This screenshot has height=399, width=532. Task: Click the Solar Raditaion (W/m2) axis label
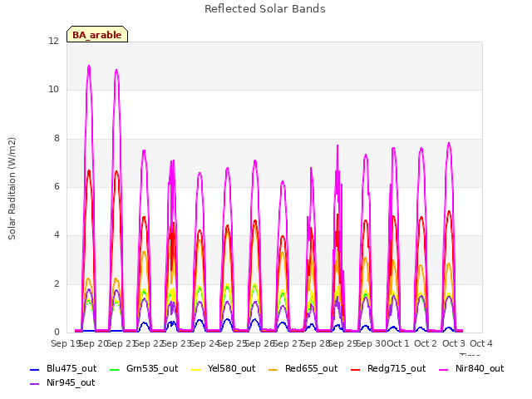(12, 189)
